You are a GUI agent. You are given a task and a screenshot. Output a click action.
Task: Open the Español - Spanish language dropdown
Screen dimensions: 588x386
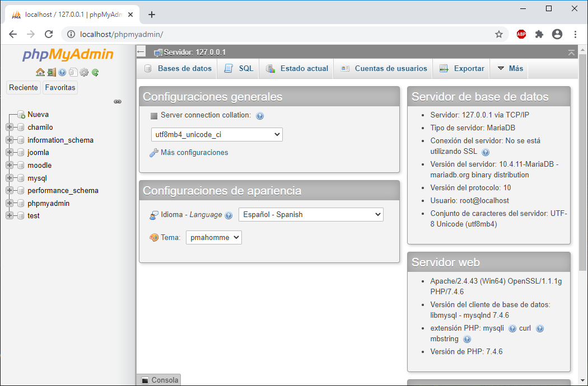pos(311,214)
